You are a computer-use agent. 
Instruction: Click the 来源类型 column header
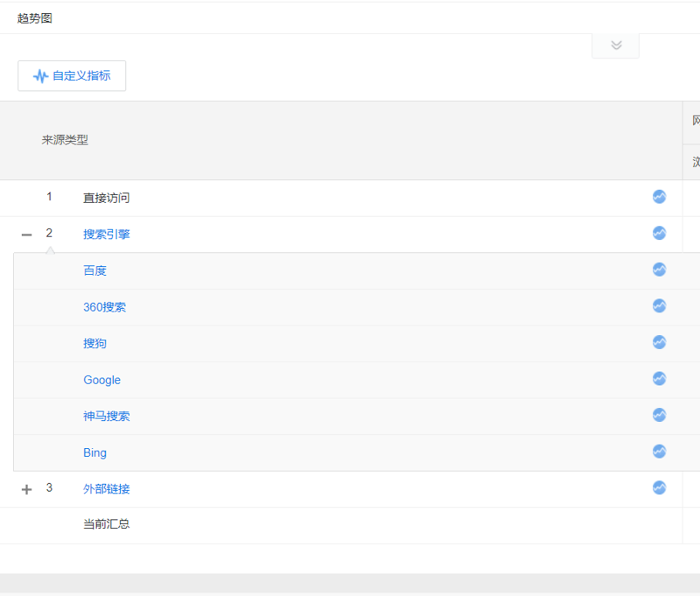65,140
